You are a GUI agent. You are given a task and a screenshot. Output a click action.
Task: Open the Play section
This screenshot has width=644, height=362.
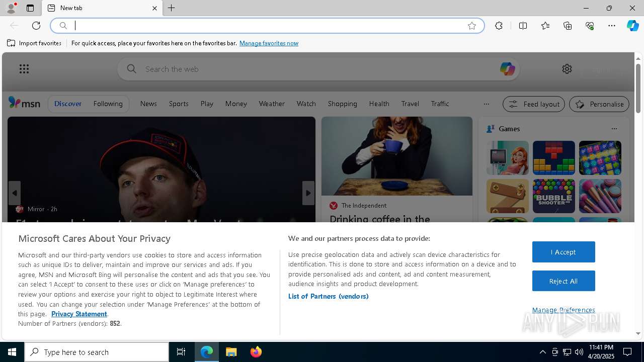[207, 104]
